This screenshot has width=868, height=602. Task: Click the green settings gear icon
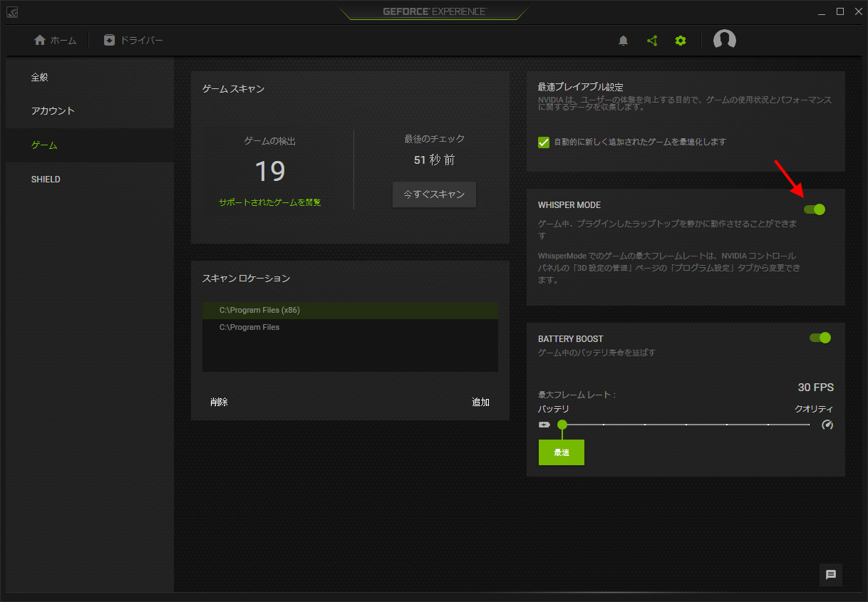681,41
